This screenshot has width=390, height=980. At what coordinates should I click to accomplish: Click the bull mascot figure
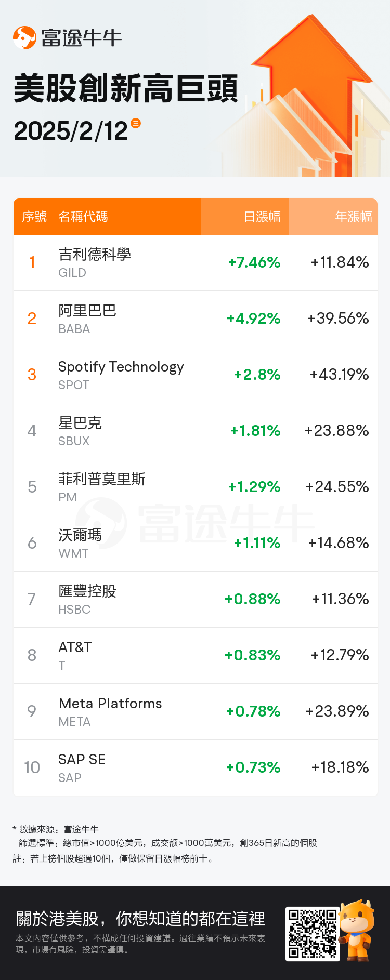tap(357, 930)
